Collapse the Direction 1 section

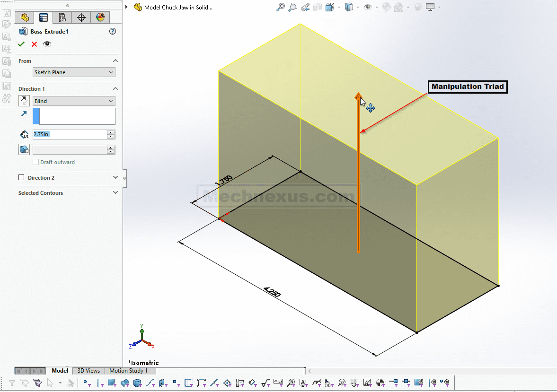pyautogui.click(x=115, y=89)
